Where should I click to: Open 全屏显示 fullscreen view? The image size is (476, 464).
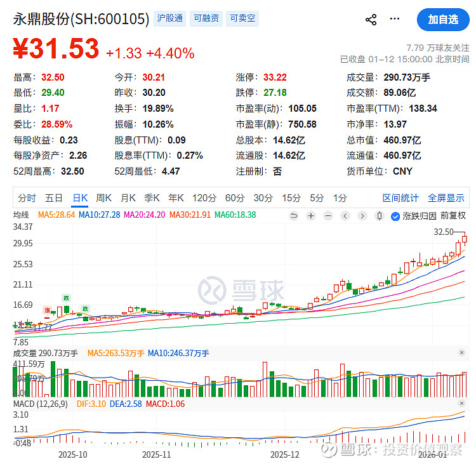click(446, 198)
